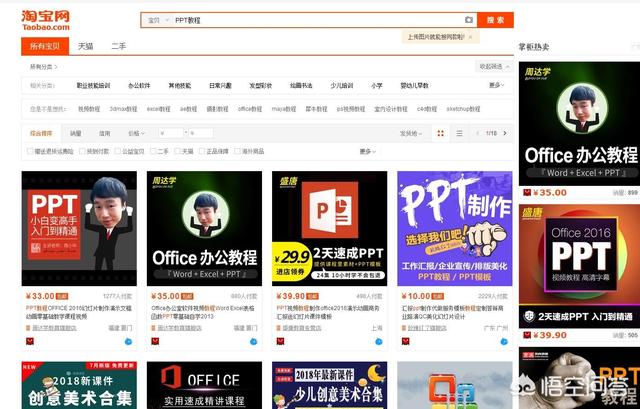Open the 2018新课件 创意美术合集 thumbnail
Image resolution: width=640 pixels, height=409 pixels.
[79, 385]
